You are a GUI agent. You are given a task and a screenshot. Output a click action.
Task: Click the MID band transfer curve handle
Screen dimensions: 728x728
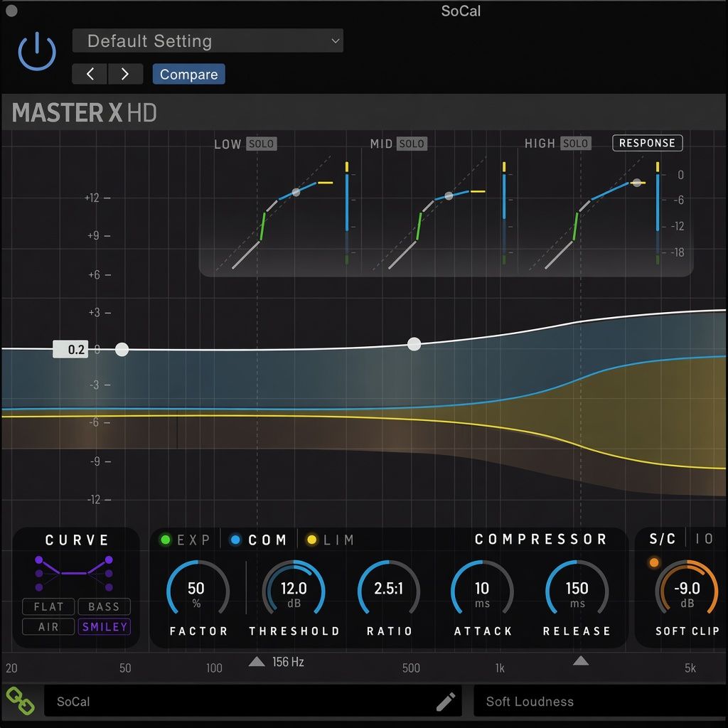pyautogui.click(x=449, y=196)
